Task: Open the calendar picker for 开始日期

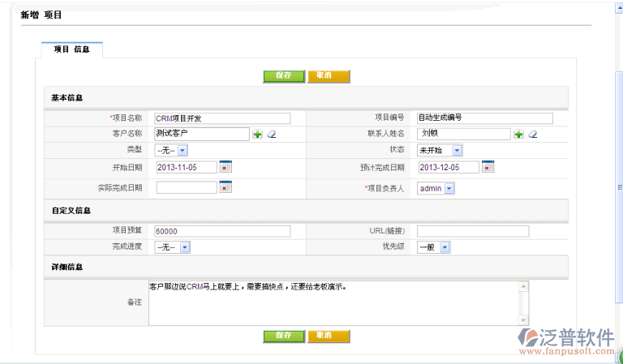Action: (x=226, y=167)
